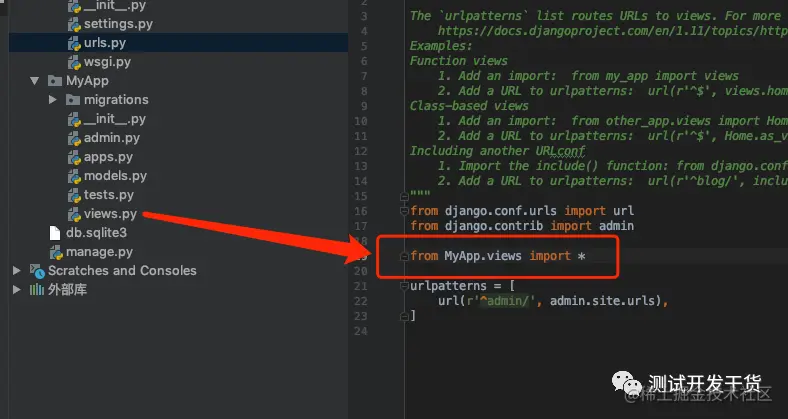Click the MyApp folder icon
The width and height of the screenshot is (788, 419).
[x=55, y=80]
